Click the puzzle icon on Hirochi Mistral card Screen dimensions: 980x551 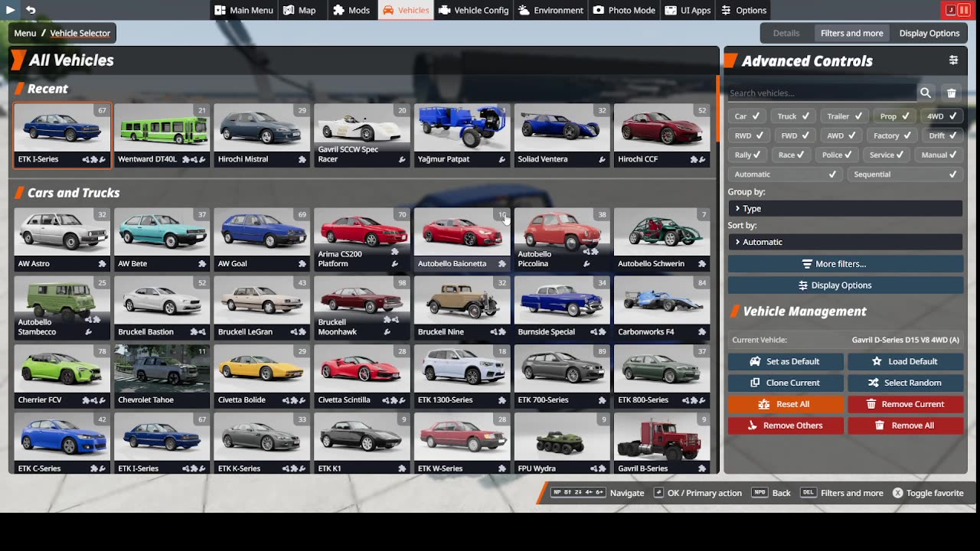tap(302, 159)
